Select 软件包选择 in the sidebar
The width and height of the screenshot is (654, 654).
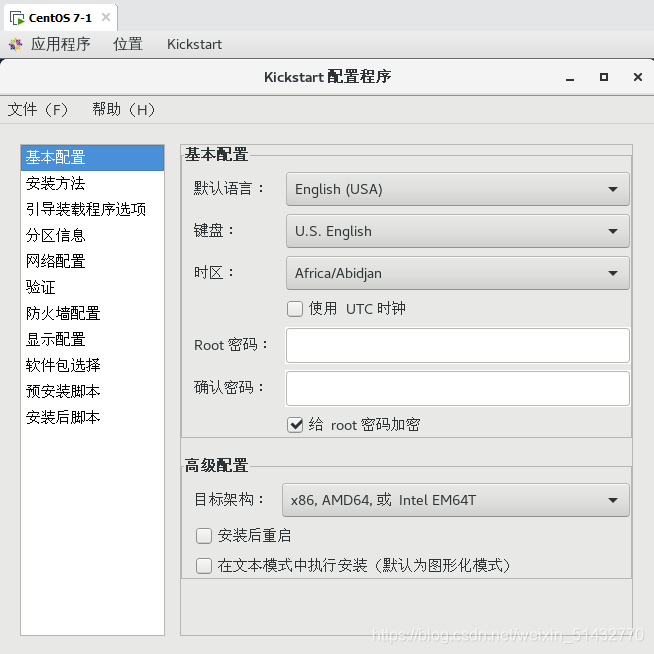pyautogui.click(x=93, y=365)
